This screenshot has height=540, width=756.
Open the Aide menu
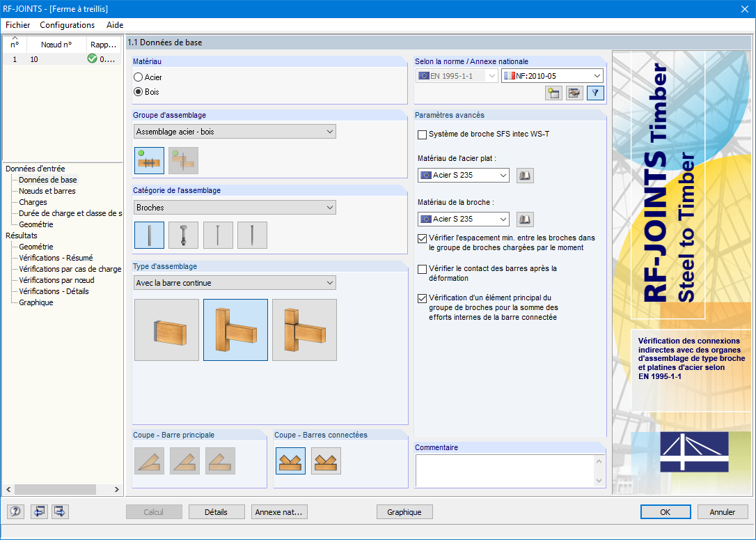pyautogui.click(x=115, y=25)
